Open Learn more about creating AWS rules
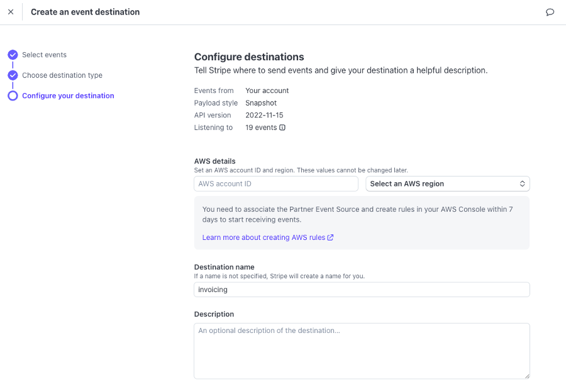Screen dimensions: 566x392 click(264, 237)
